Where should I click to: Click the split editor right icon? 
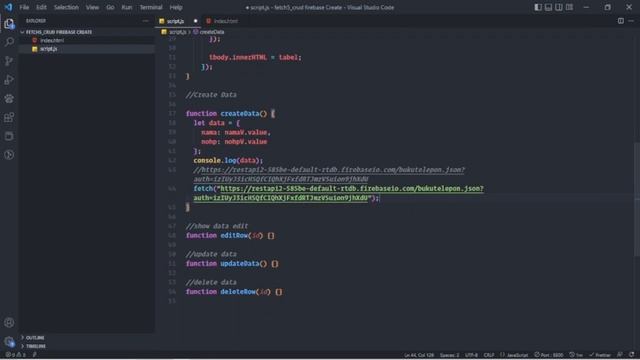620,21
